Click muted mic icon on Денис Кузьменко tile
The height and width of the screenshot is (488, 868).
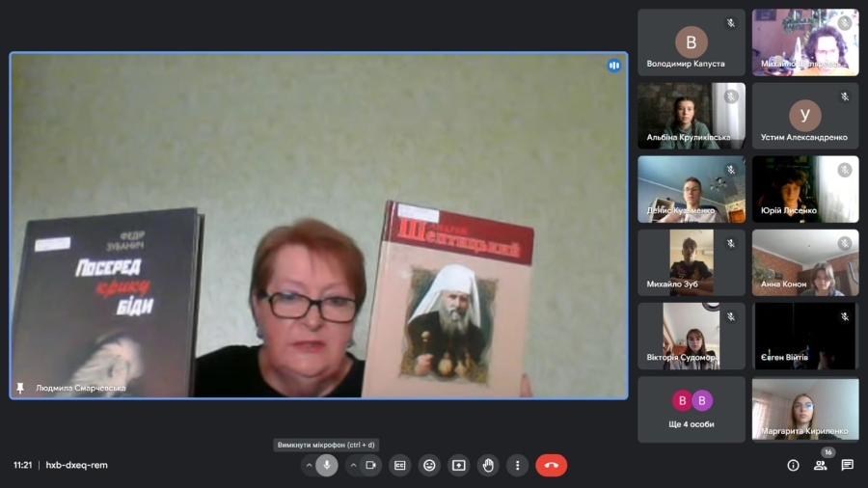[731, 170]
